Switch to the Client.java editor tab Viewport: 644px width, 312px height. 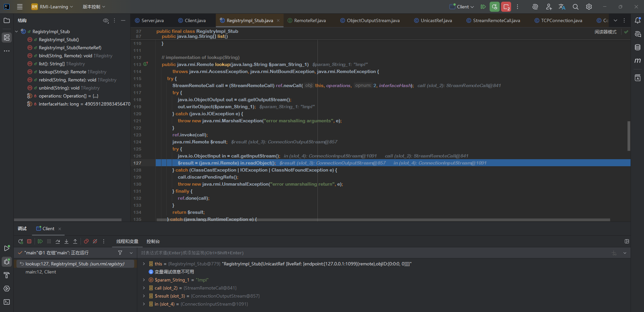point(195,20)
